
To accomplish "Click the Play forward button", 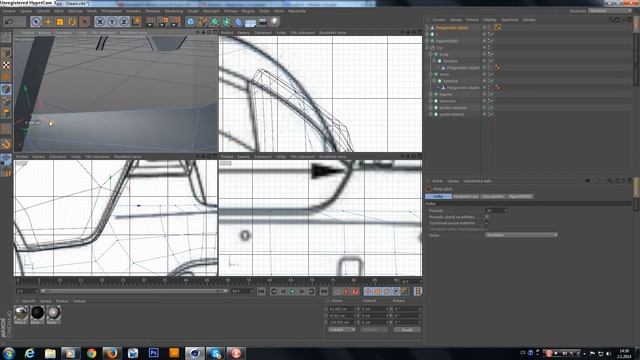I will tap(293, 291).
